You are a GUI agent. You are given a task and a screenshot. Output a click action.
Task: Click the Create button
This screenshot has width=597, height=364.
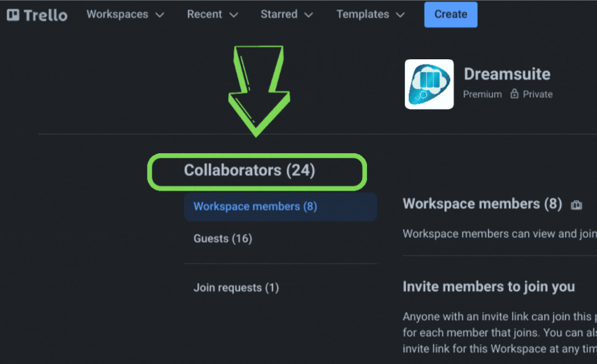coord(450,14)
